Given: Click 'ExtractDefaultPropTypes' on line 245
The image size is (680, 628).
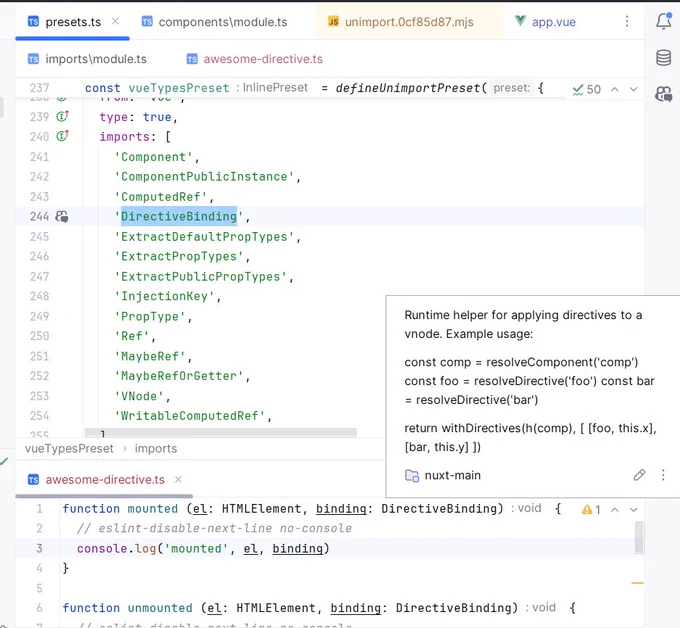Looking at the screenshot, I should point(204,236).
